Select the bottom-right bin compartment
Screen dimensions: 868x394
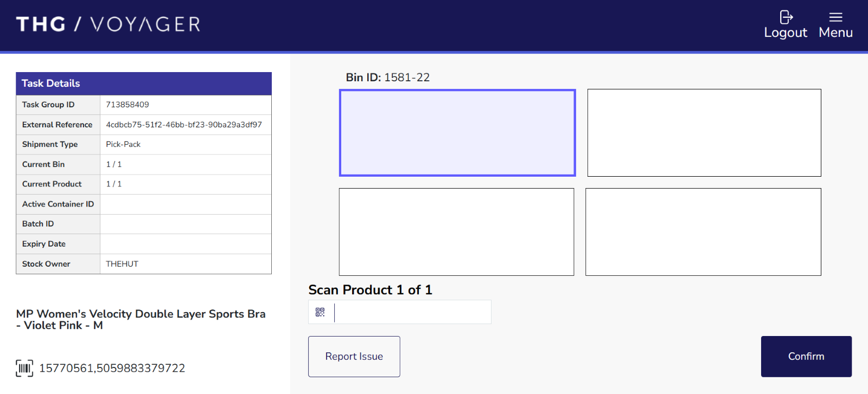703,232
